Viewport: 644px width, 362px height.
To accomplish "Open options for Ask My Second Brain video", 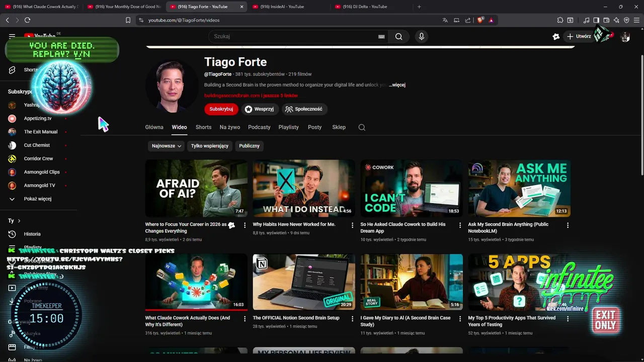I will pyautogui.click(x=568, y=225).
